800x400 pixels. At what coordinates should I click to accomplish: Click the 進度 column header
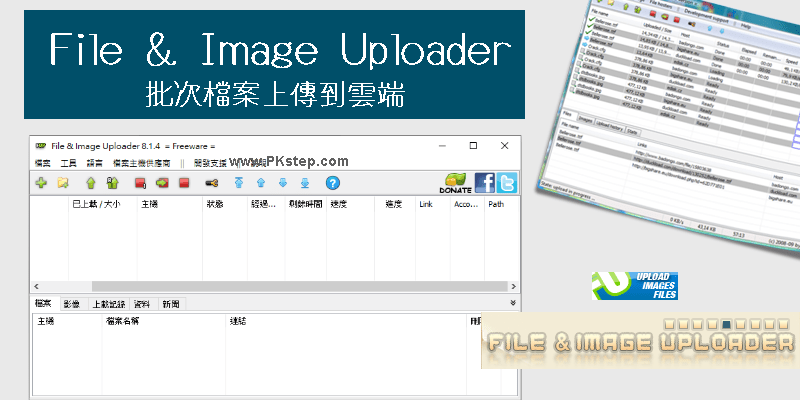tap(394, 204)
